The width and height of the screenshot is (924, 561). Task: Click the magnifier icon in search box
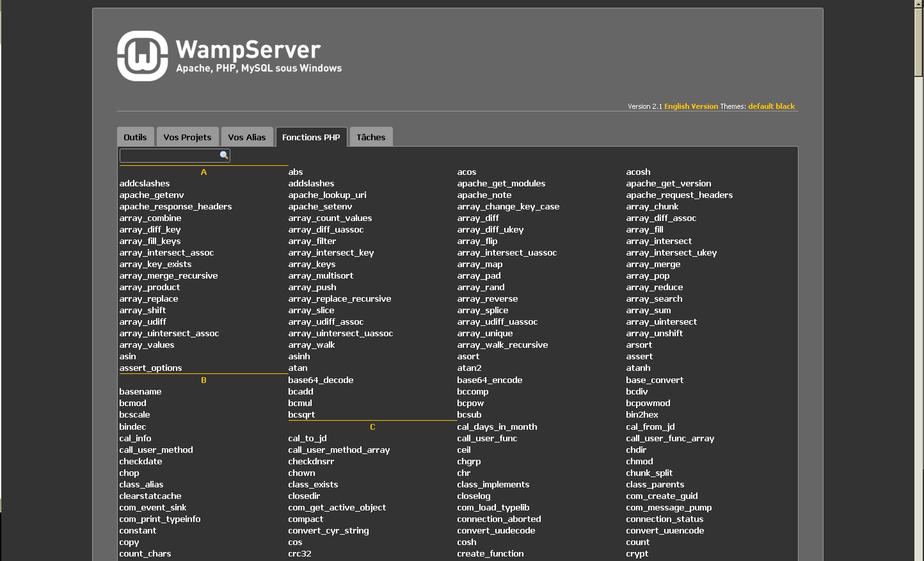point(224,156)
